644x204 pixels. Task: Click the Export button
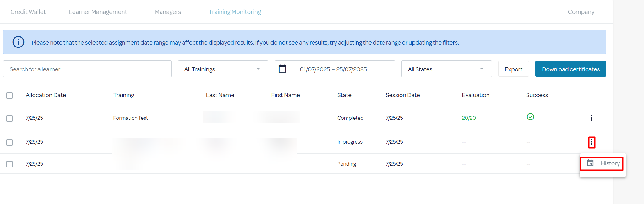click(x=513, y=69)
